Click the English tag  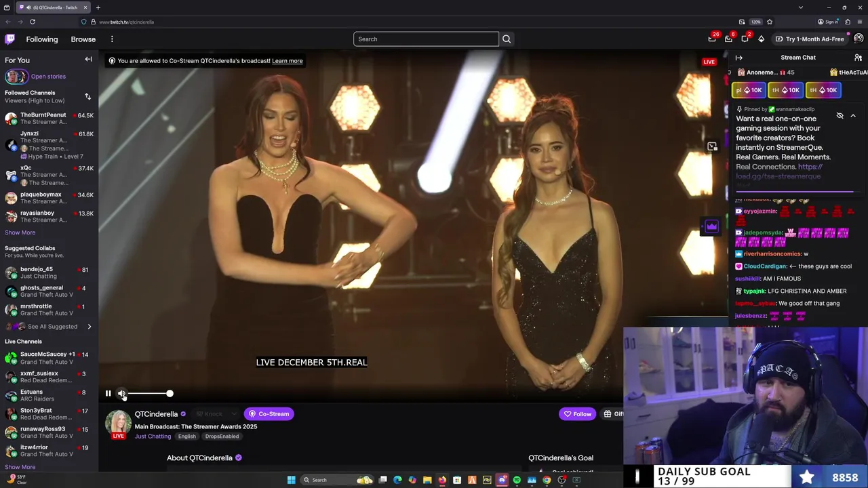[x=187, y=436]
